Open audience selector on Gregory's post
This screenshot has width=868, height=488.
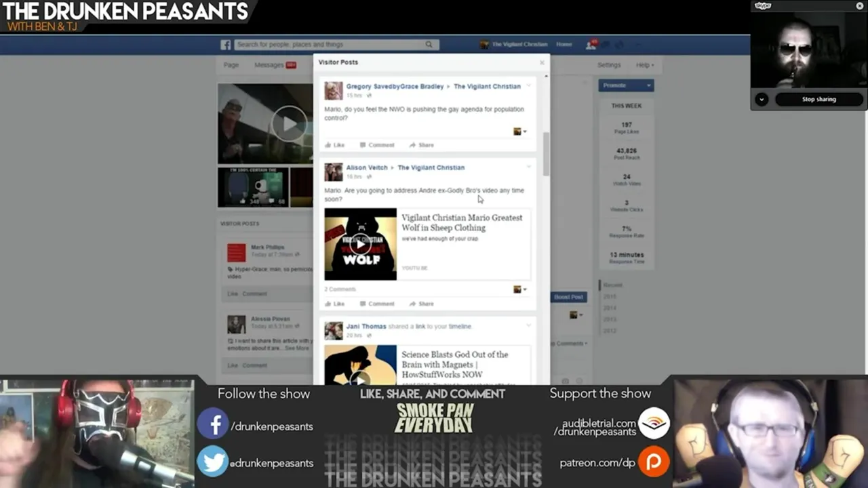pyautogui.click(x=519, y=131)
